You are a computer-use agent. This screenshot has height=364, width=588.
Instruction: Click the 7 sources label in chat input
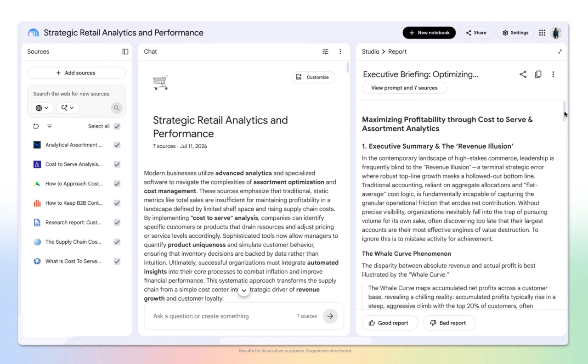click(307, 316)
